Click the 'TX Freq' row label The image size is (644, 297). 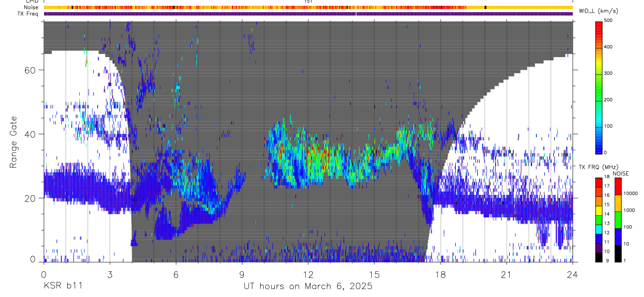point(28,14)
